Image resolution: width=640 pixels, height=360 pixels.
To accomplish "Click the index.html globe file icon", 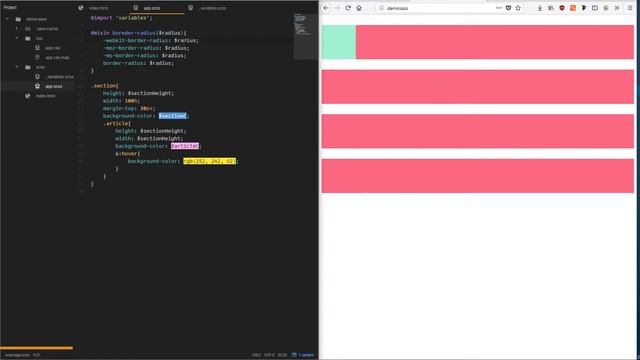I will tap(28, 96).
